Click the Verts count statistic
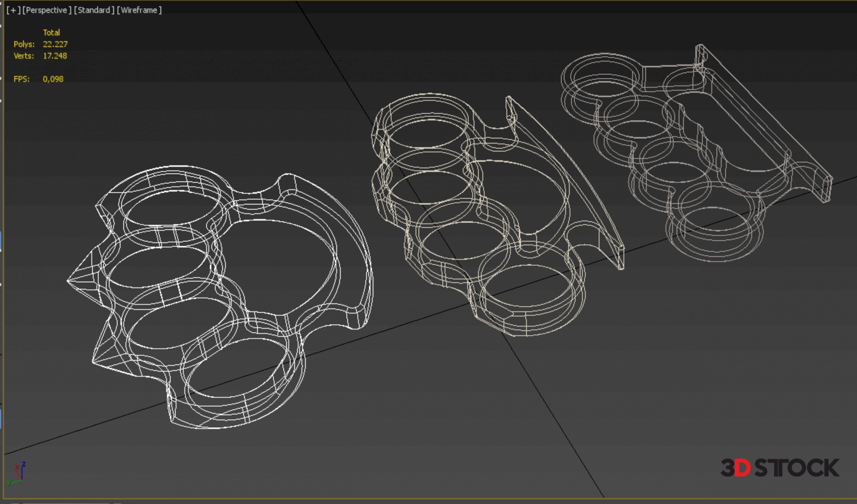 55,56
